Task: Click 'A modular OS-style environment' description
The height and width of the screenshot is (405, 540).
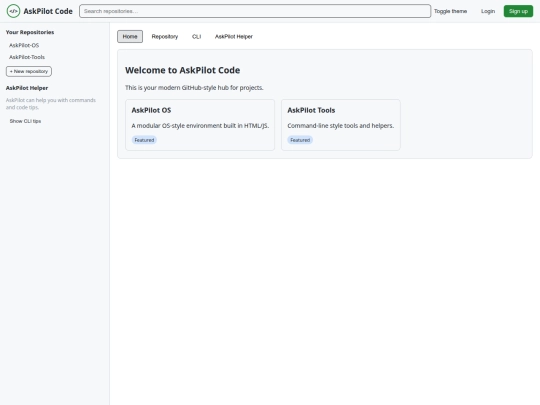Action: 200,125
